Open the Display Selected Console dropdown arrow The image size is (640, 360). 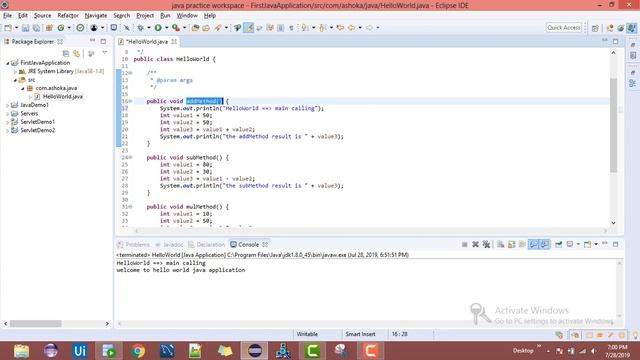pyautogui.click(x=578, y=244)
